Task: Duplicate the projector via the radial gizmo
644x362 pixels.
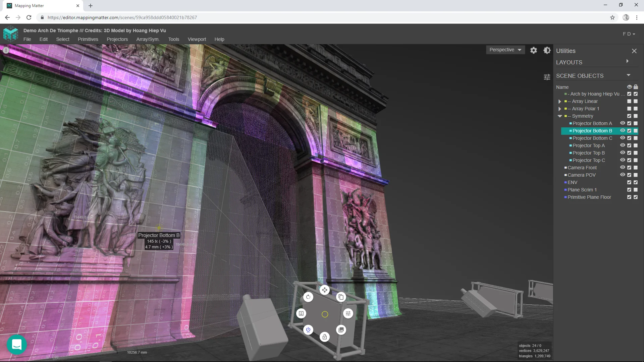Action: tap(341, 297)
